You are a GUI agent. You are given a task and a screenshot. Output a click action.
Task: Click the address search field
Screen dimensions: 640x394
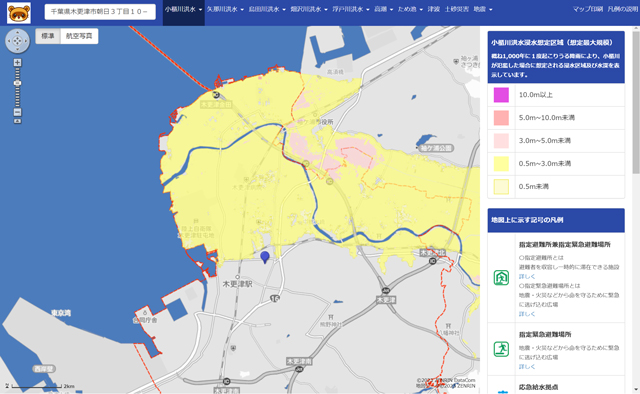point(100,12)
